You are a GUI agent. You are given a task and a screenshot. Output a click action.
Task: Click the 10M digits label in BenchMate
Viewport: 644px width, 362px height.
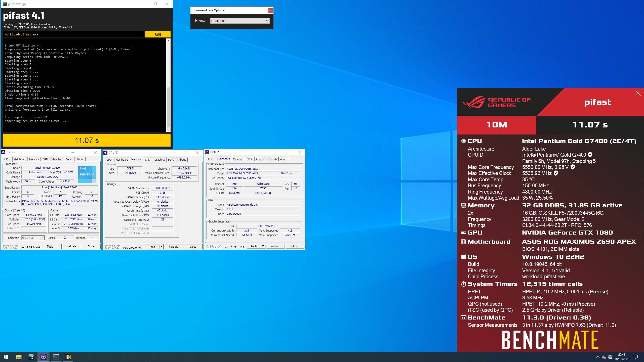(497, 125)
